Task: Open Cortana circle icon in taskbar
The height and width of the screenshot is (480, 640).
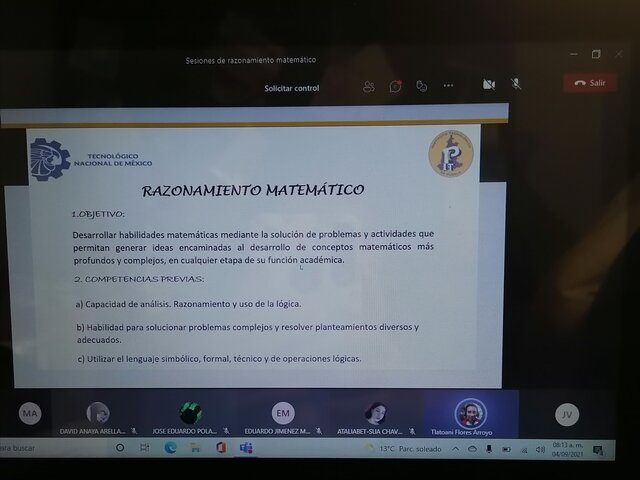Action: pyautogui.click(x=120, y=448)
